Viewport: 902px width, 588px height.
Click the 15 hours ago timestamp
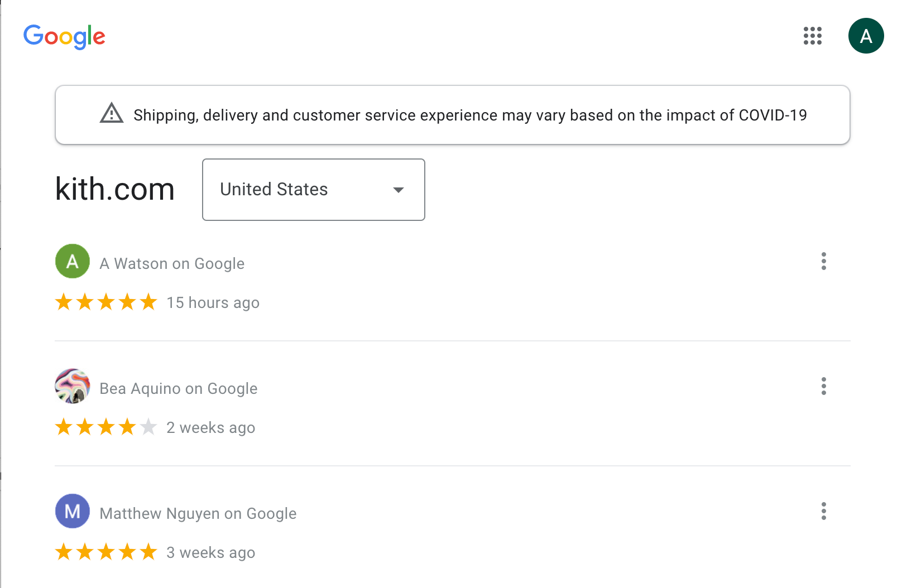pyautogui.click(x=213, y=303)
